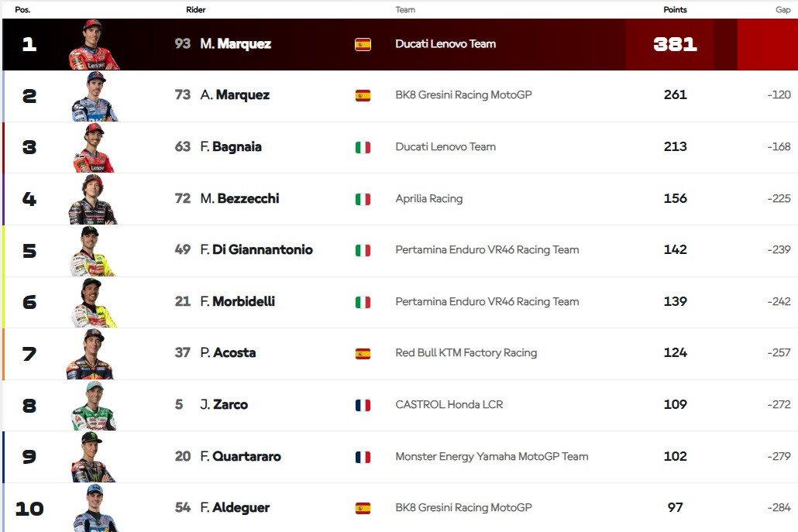Click J. Zarco's rider portrait

tap(93, 406)
